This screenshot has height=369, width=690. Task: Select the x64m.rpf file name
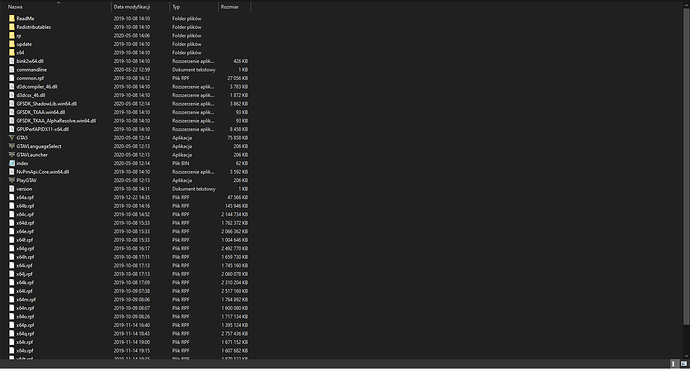pyautogui.click(x=26, y=299)
